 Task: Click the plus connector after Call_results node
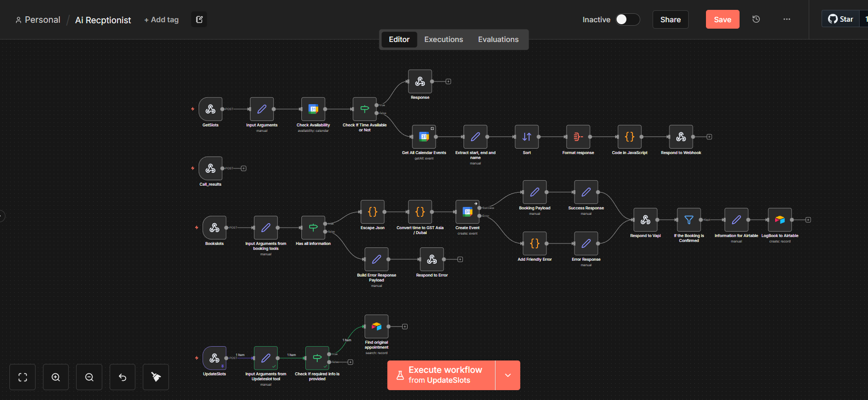244,168
